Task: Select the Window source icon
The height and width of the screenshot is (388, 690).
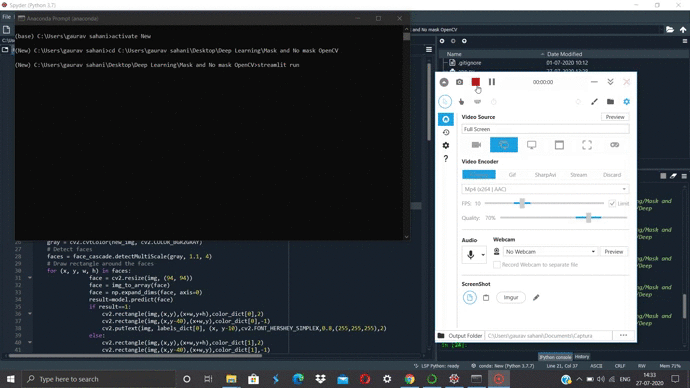Action: [x=559, y=145]
